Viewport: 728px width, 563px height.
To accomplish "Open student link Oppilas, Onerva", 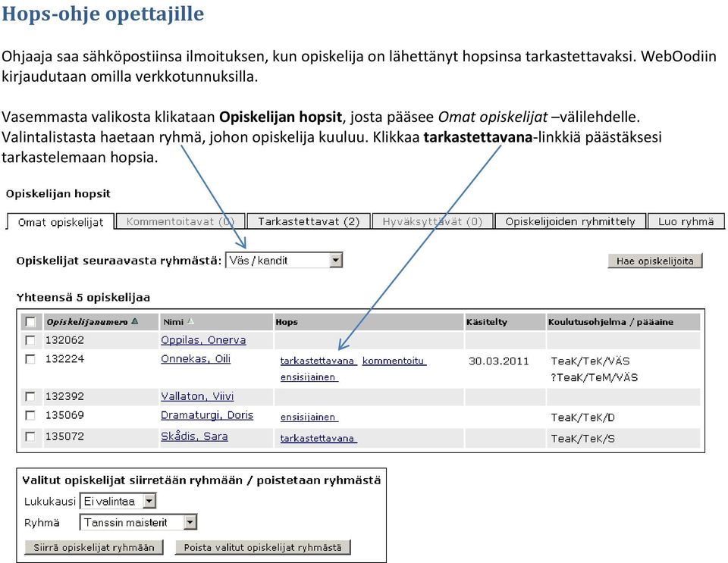I will [203, 340].
